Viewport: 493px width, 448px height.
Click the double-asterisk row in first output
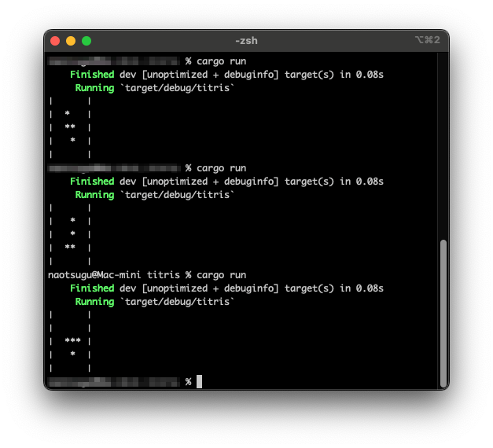[x=70, y=127]
